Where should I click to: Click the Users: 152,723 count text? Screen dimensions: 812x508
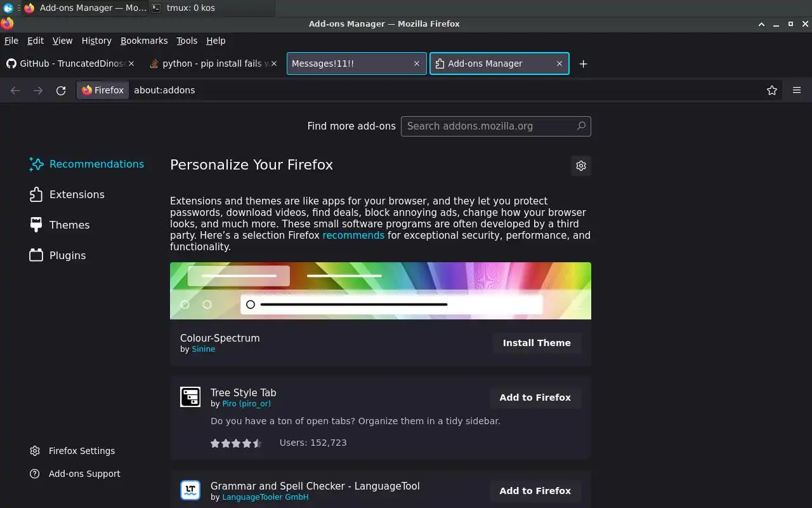pyautogui.click(x=313, y=443)
